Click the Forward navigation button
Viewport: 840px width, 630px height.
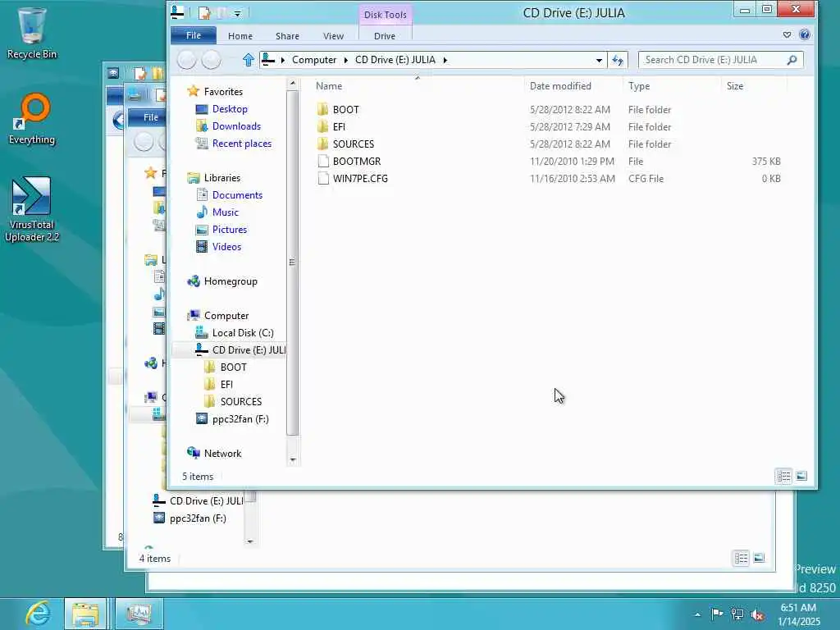(x=211, y=60)
